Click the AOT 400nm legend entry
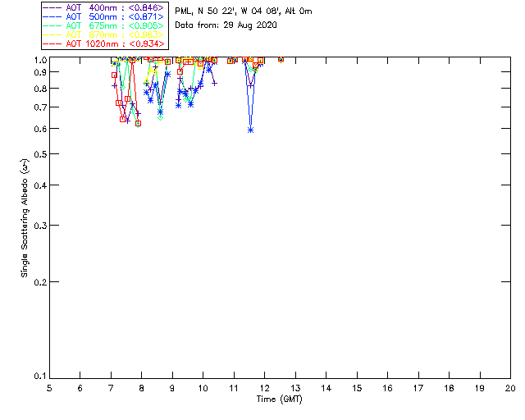This screenshot has width=525, height=420. [x=104, y=7]
